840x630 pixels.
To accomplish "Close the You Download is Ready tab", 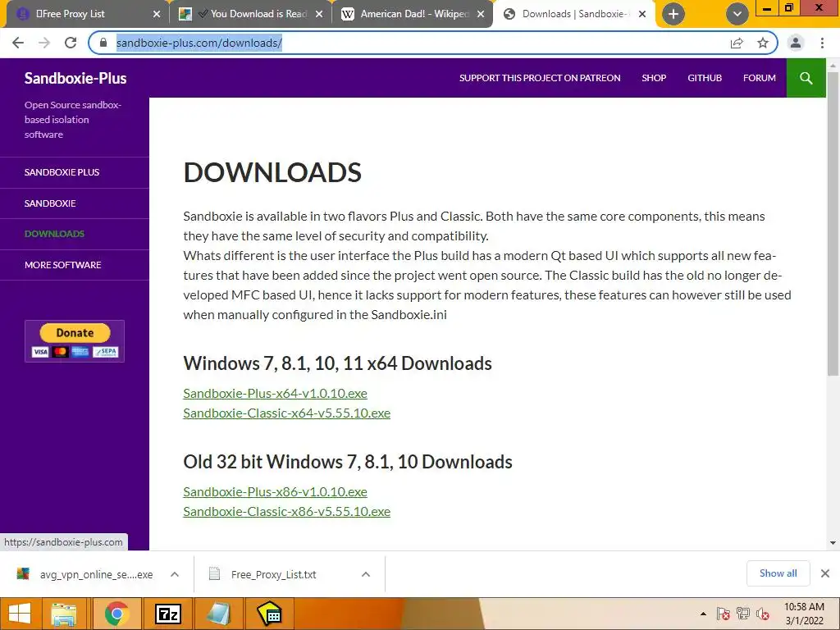I will (319, 14).
